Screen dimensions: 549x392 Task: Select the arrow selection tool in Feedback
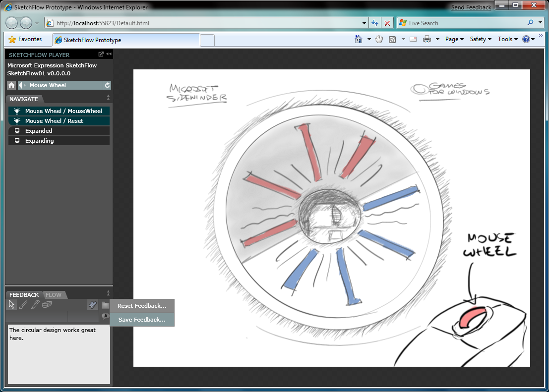pos(11,305)
